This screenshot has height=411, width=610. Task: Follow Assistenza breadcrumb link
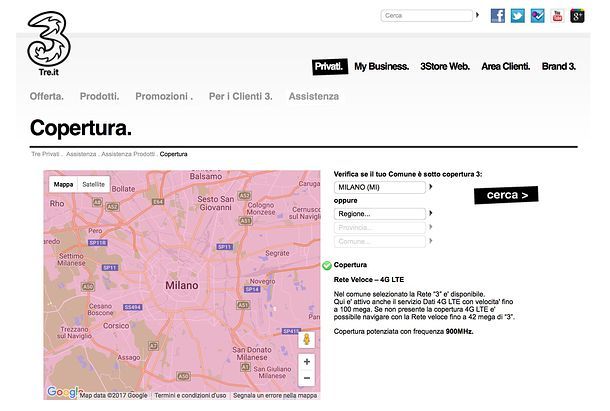(81, 154)
